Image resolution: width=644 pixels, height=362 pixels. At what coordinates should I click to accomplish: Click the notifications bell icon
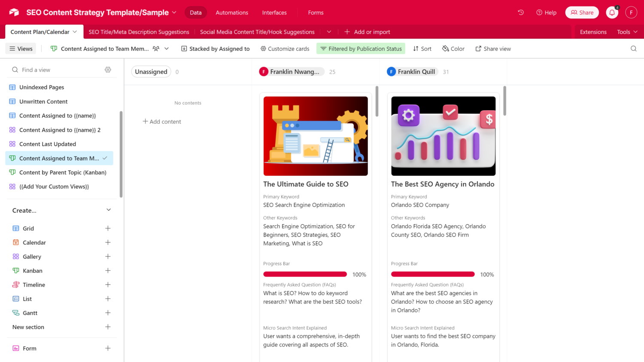(x=612, y=12)
